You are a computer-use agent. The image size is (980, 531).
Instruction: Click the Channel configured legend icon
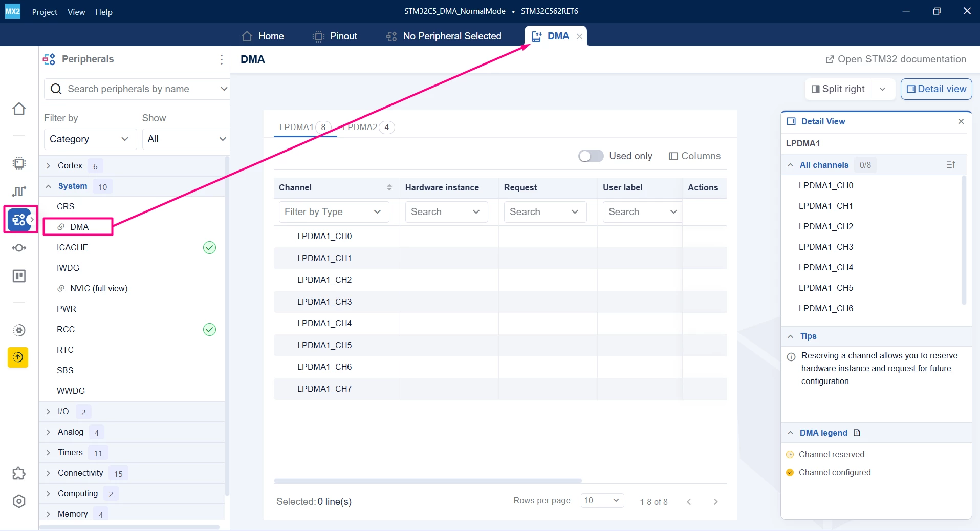click(x=790, y=472)
